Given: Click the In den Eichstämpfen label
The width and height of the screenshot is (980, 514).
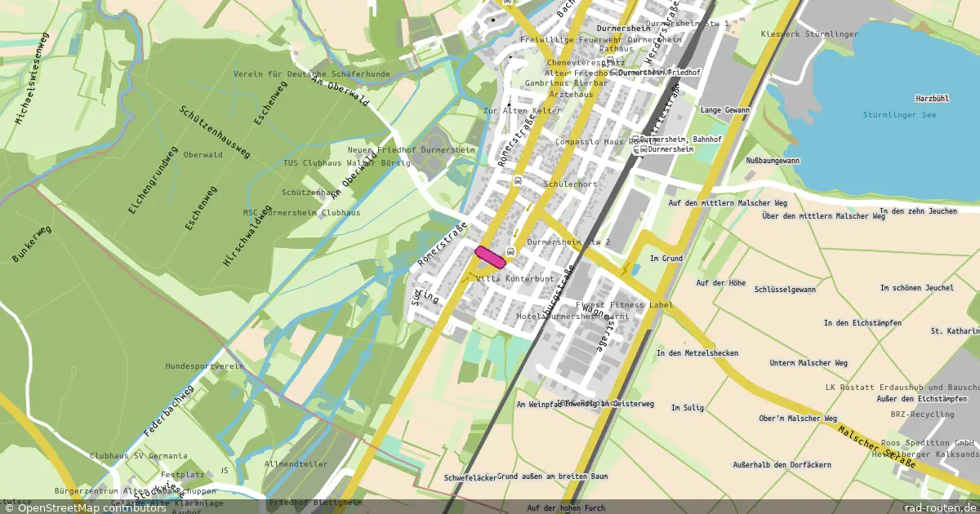Looking at the screenshot, I should coord(862,323).
